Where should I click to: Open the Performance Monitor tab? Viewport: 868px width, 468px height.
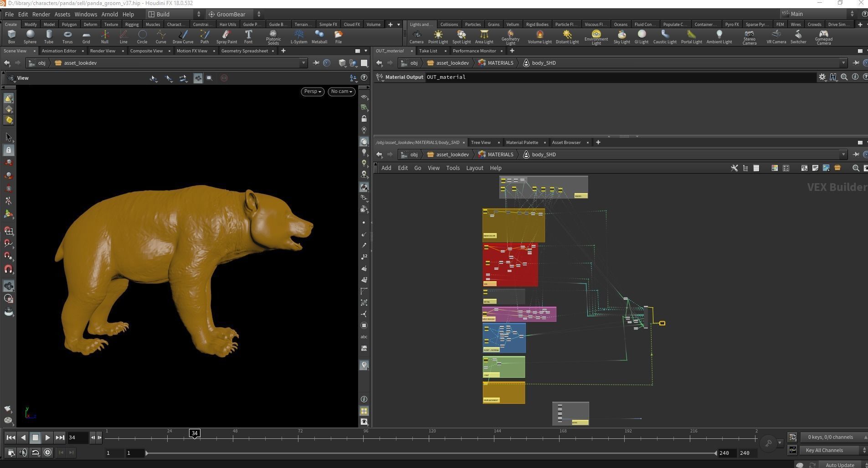tap(474, 51)
